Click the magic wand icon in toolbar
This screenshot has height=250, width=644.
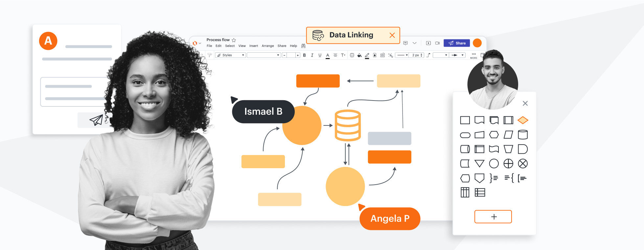tap(390, 55)
